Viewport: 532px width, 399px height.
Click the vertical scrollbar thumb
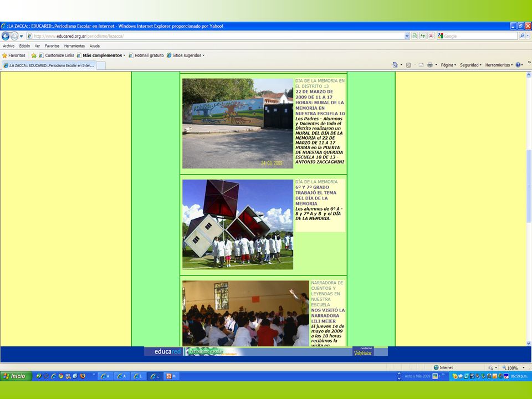(x=529, y=186)
